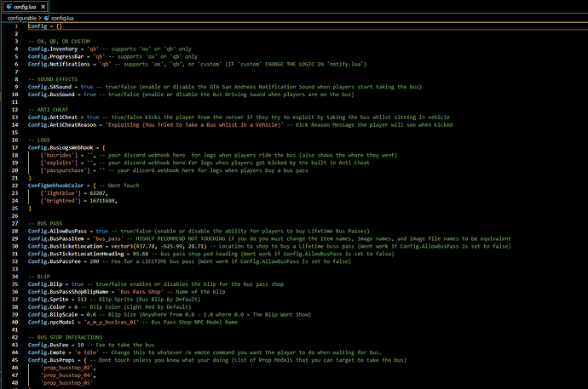Click 'true' value on Config.Blip line
The image size is (588, 389).
(x=78, y=284)
